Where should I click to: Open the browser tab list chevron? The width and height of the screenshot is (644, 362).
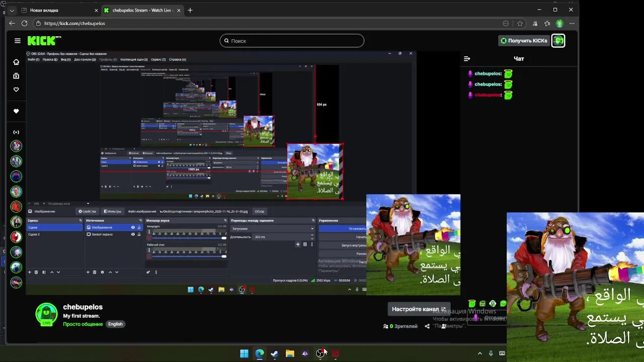point(12,10)
